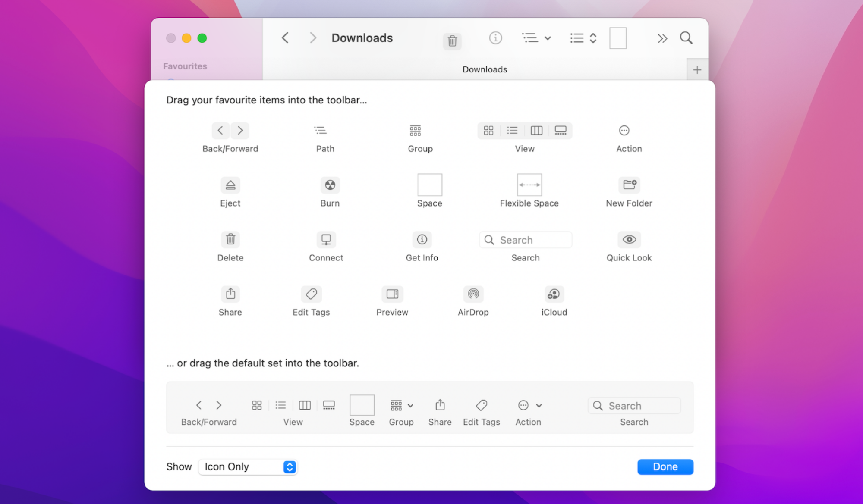
Task: Click the Space box in the default set
Action: [x=362, y=405]
